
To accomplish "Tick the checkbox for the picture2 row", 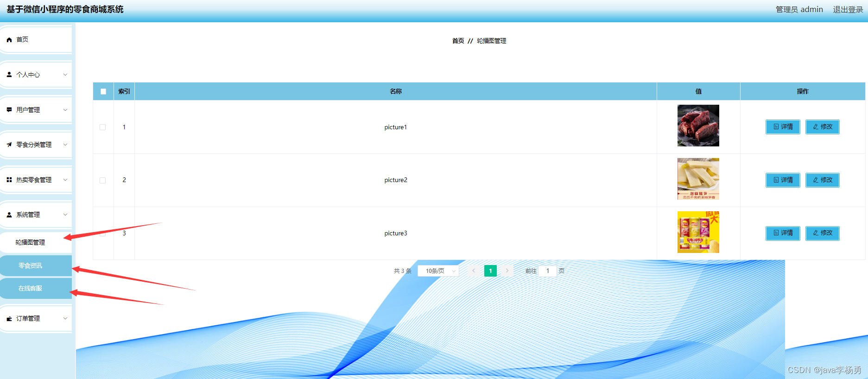I will (103, 180).
